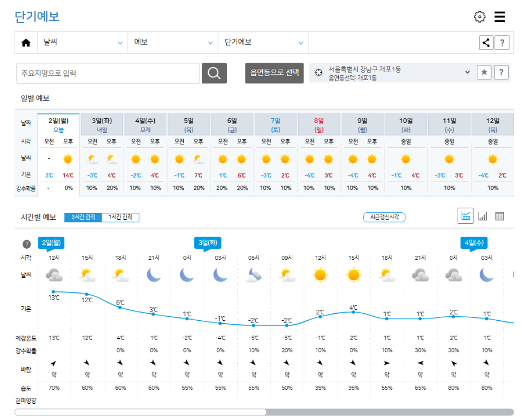The image size is (522, 420).
Task: Click the share icon
Action: (485, 42)
